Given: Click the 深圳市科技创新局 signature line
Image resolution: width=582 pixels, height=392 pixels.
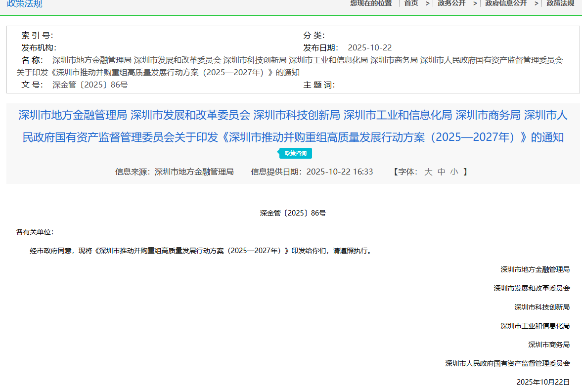Looking at the screenshot, I should click(x=542, y=307).
